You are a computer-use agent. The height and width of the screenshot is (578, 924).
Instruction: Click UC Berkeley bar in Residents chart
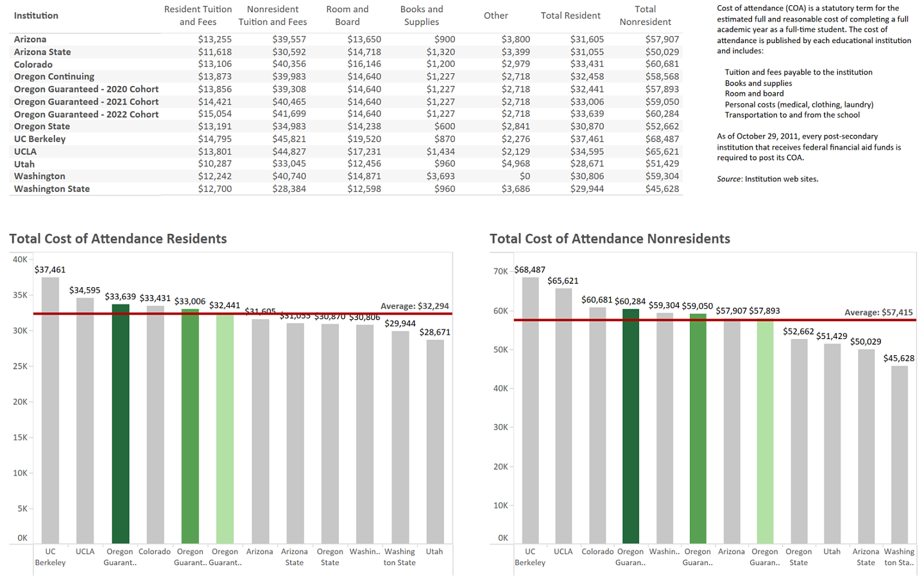(x=50, y=410)
